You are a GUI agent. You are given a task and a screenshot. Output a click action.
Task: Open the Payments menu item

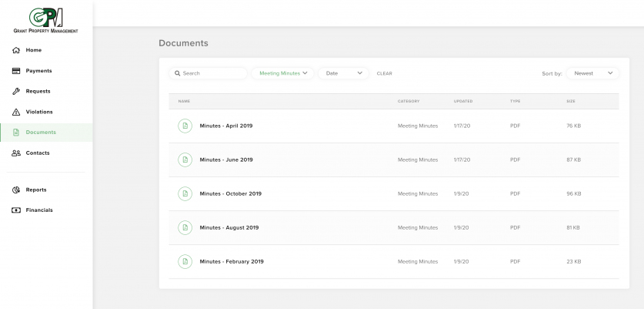click(38, 71)
